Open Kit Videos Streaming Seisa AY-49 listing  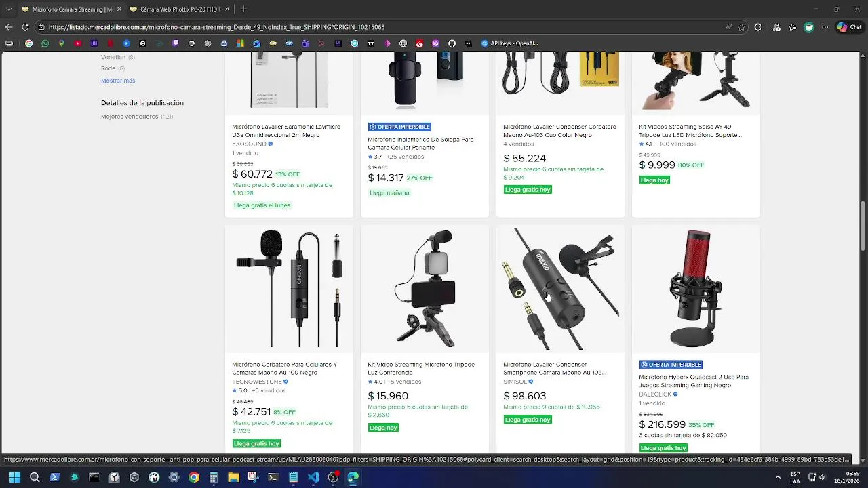pos(690,131)
